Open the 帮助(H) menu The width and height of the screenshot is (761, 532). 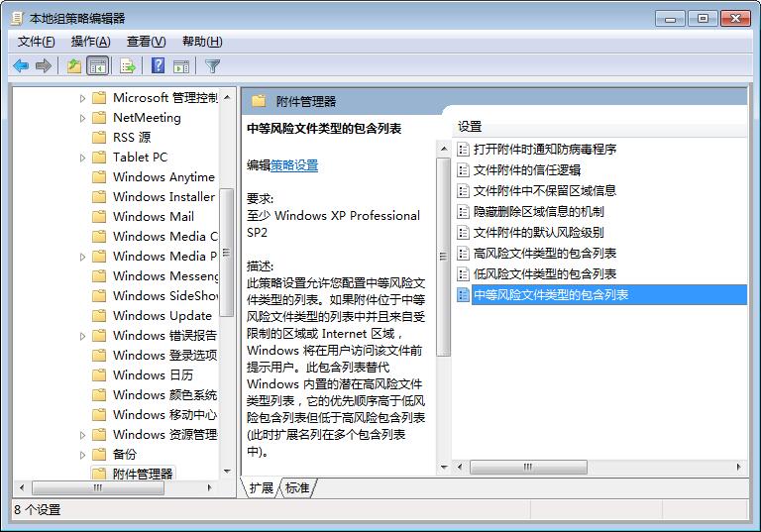click(x=202, y=42)
